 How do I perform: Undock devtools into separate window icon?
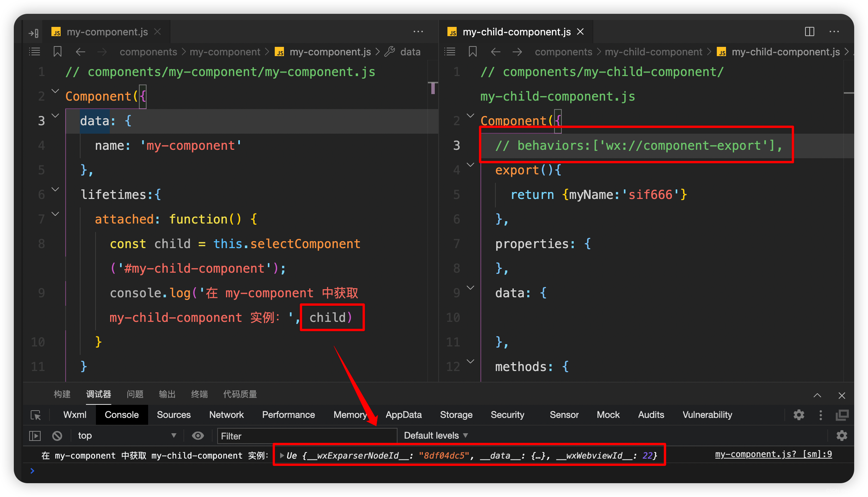tap(842, 415)
